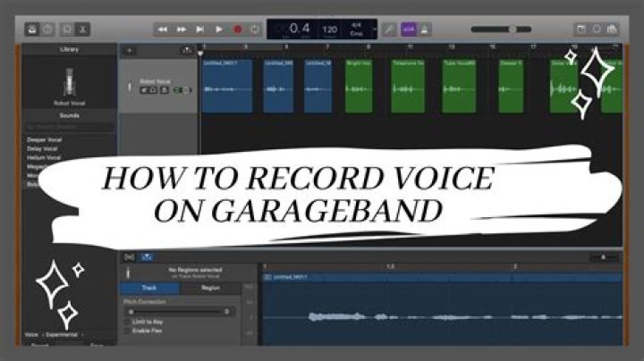Check the Enable Flex option
The width and height of the screenshot is (644, 361).
[128, 331]
